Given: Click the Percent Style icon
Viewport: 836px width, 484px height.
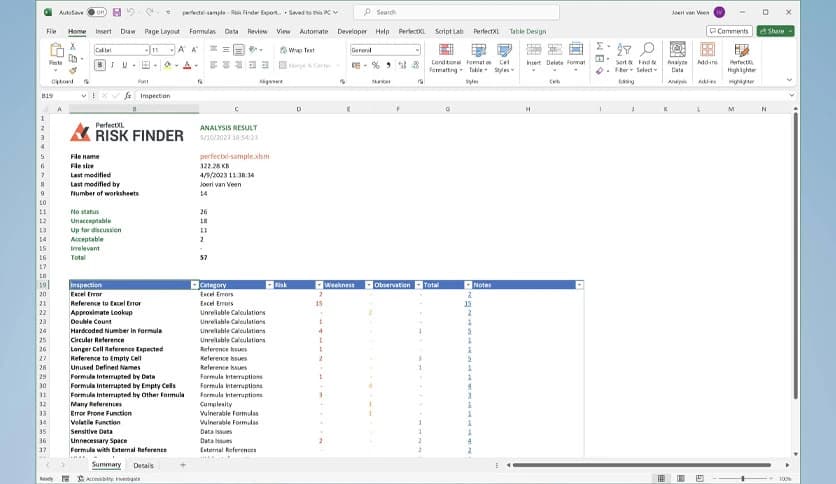Looking at the screenshot, I should [x=375, y=65].
